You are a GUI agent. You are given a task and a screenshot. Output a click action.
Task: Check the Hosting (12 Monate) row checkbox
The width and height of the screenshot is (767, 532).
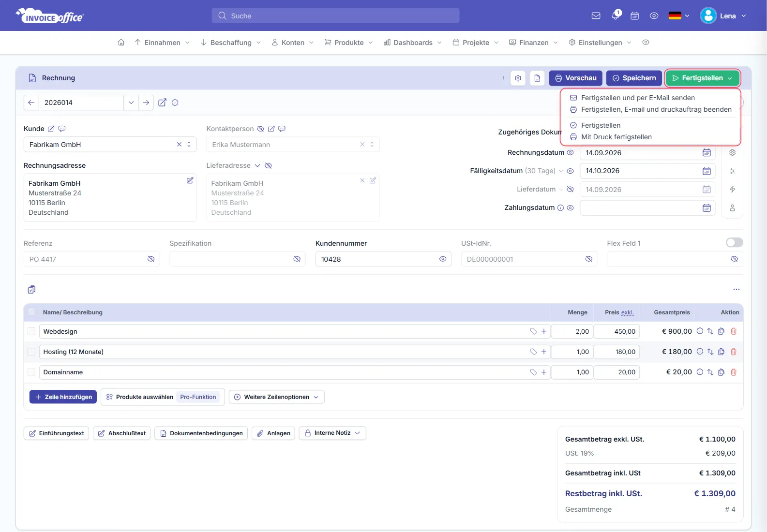31,352
